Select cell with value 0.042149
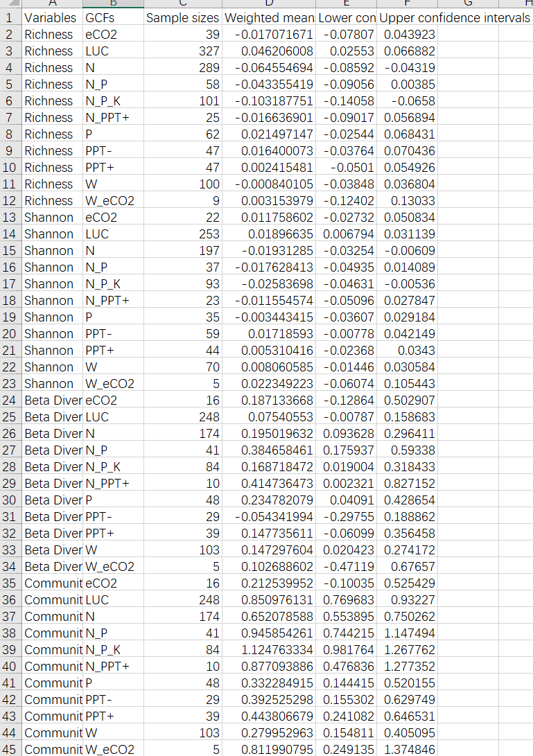This screenshot has width=533, height=756. (x=407, y=334)
